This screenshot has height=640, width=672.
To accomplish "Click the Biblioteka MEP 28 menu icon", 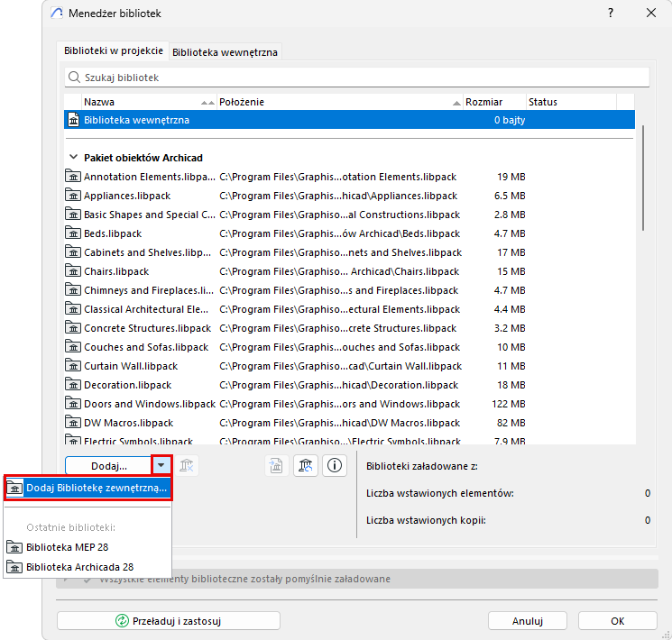I will pyautogui.click(x=14, y=547).
